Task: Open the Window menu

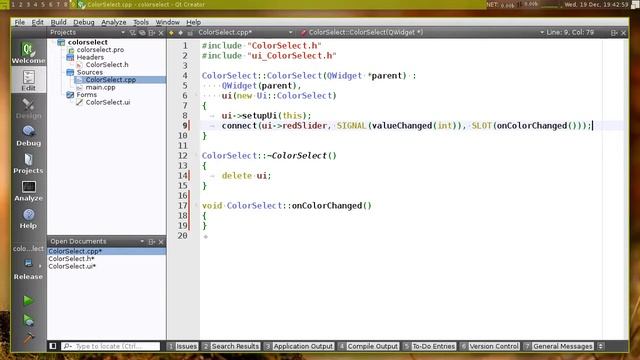Action: [x=167, y=22]
